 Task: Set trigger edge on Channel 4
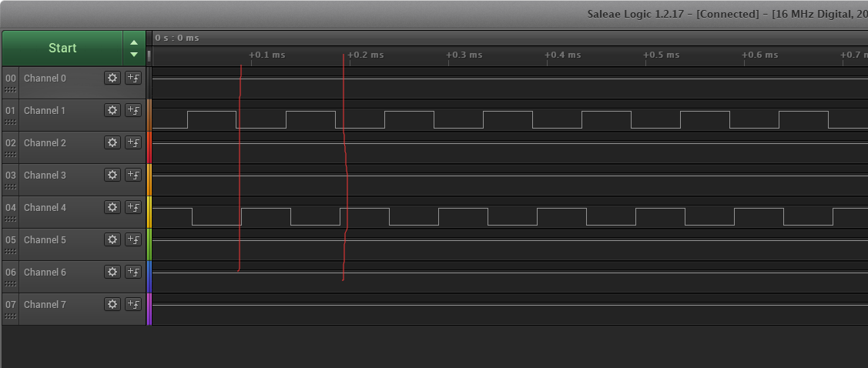click(x=133, y=207)
